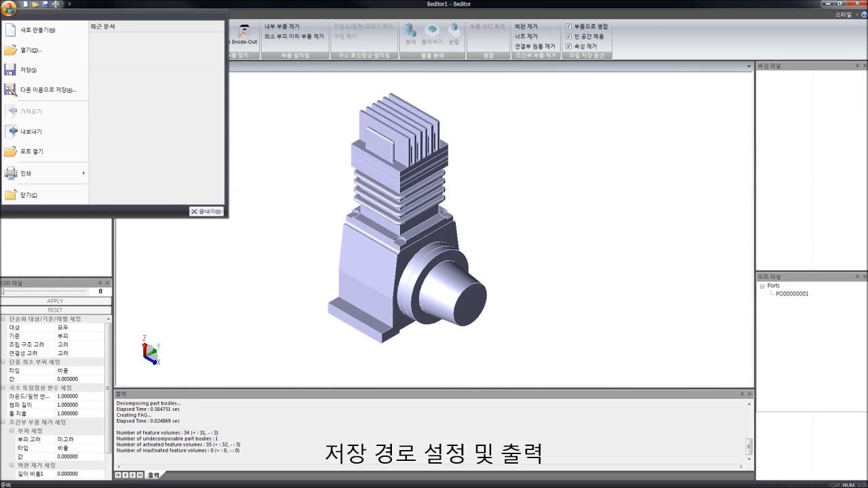Screen dimensions: 868x488
Task: Click the 내보내기 export menu entry
Action: 45,131
